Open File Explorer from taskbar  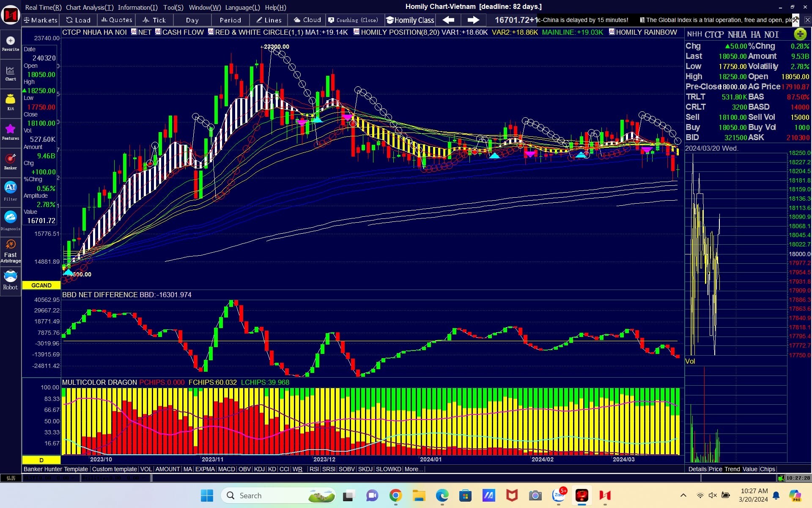click(x=419, y=495)
